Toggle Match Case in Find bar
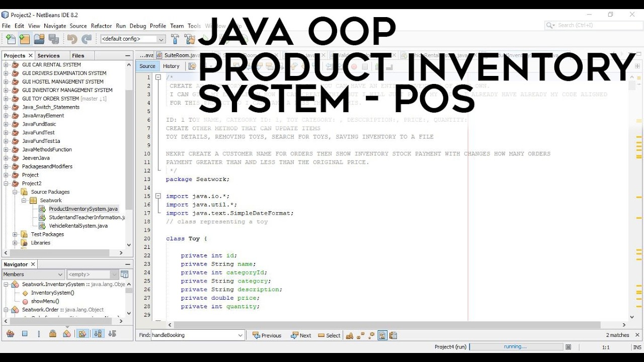 (x=349, y=335)
